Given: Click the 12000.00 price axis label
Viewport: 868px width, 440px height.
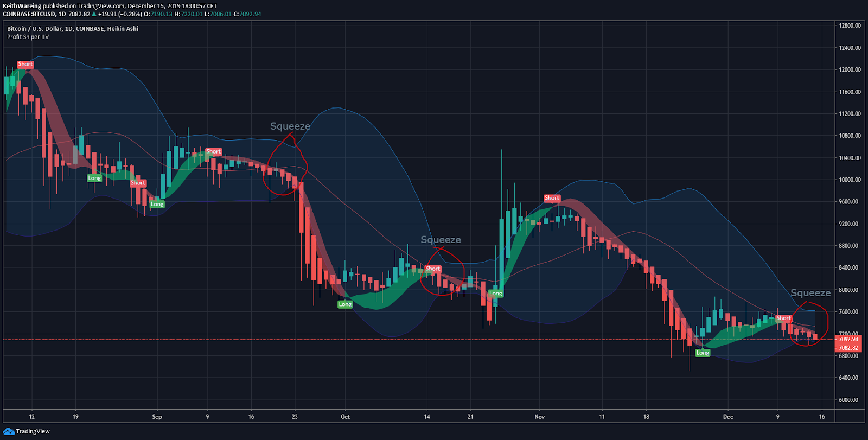Looking at the screenshot, I should coord(850,69).
